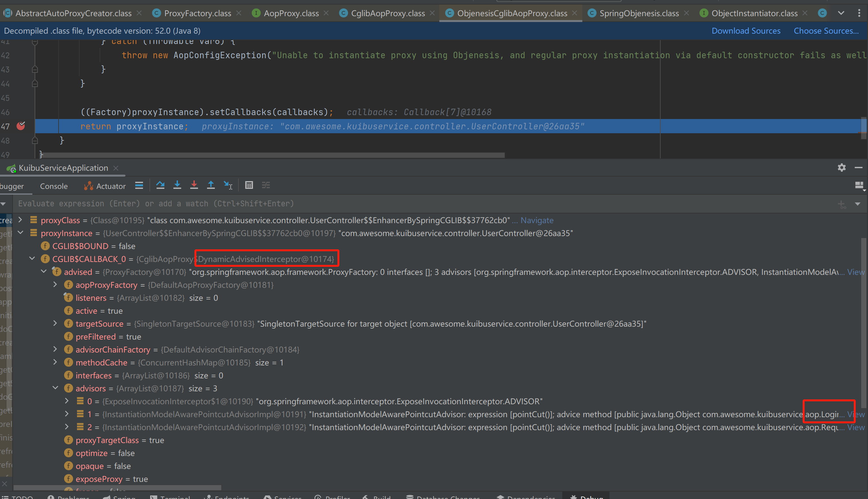Switch to the CglibAopProxy.class tab
Viewport: 868px width, 499px height.
[387, 13]
